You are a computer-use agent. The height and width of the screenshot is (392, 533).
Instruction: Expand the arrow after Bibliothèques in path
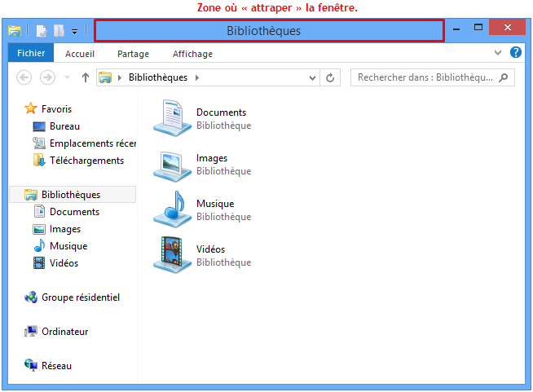point(197,78)
